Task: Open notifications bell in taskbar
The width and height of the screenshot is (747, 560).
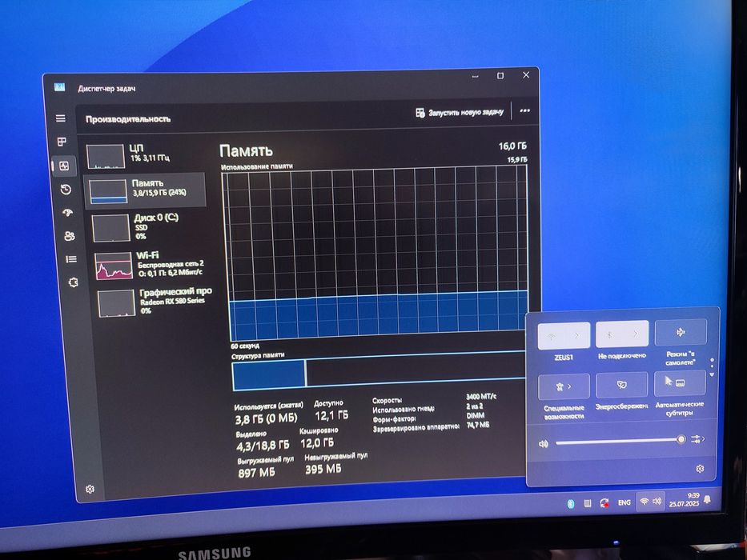Action: pos(708,498)
